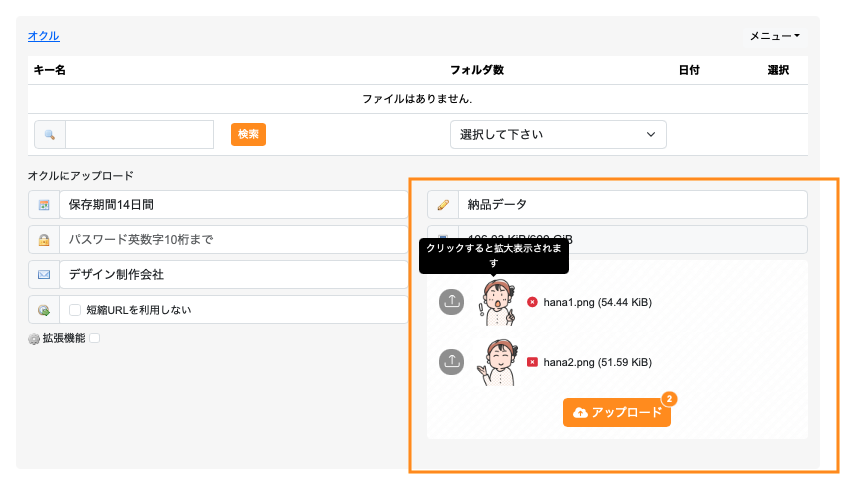
Task: Click the magnifier search icon
Action: click(x=50, y=135)
